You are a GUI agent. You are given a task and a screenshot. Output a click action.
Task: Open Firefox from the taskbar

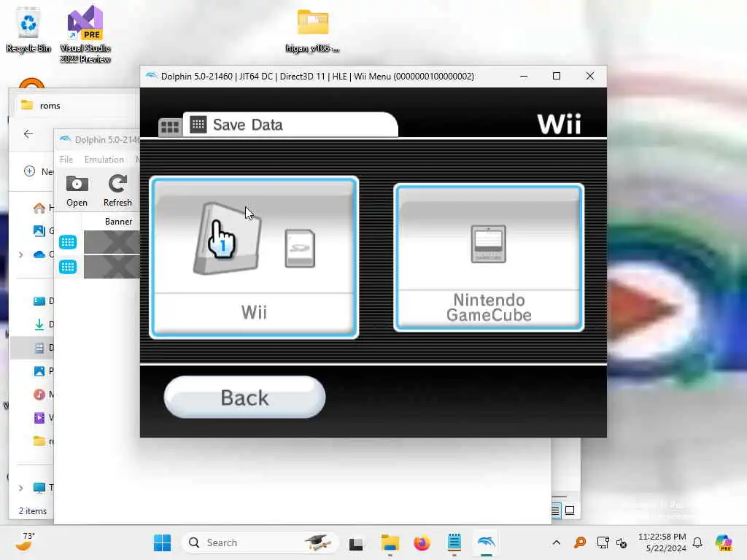[x=422, y=542]
